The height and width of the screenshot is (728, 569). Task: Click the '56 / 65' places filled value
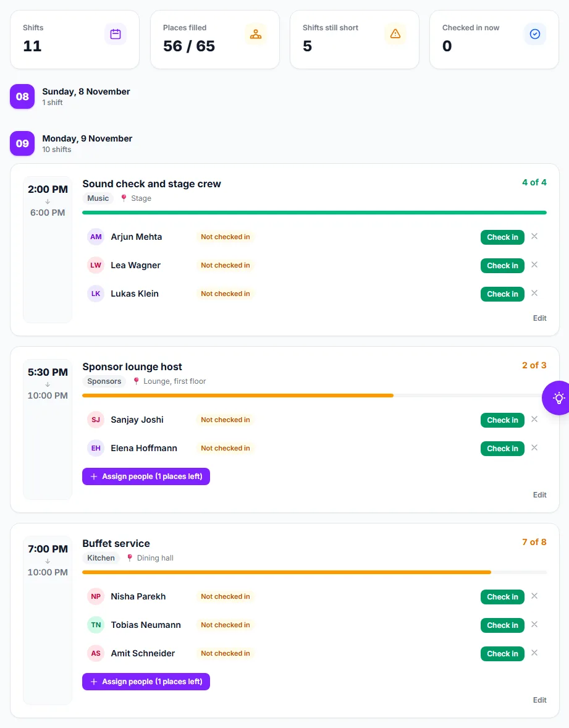189,46
